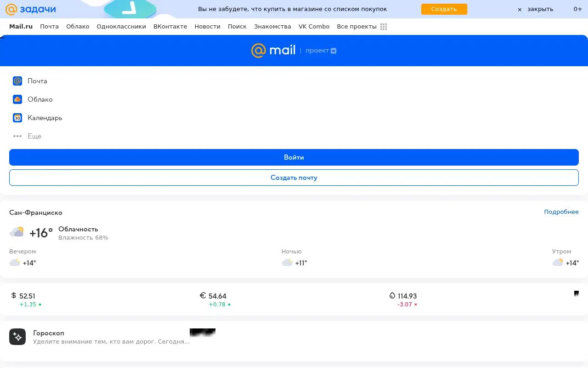Click the Создать почту button
Viewport: 588px width, 368px height.
(x=294, y=178)
